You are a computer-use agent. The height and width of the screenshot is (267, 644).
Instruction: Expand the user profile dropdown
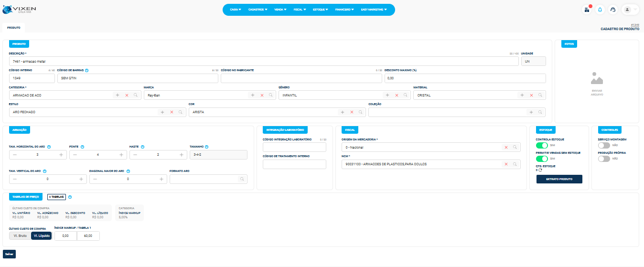(631, 10)
